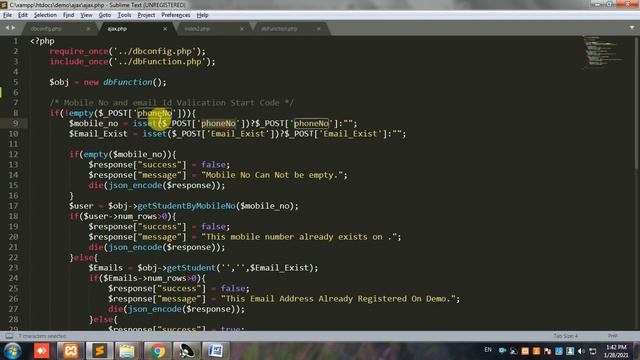
Task: Click line number 17 in the gutter
Action: tap(13, 206)
